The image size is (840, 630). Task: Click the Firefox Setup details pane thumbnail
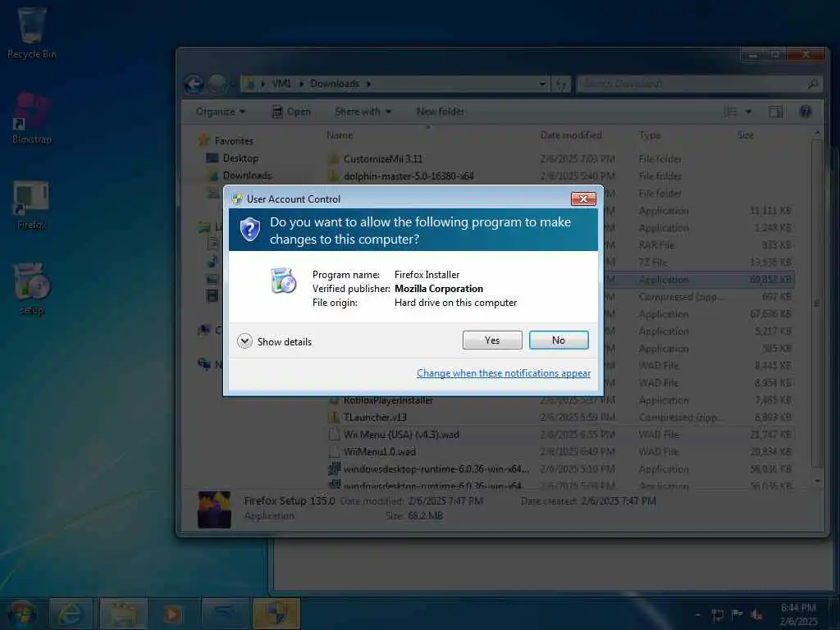214,509
